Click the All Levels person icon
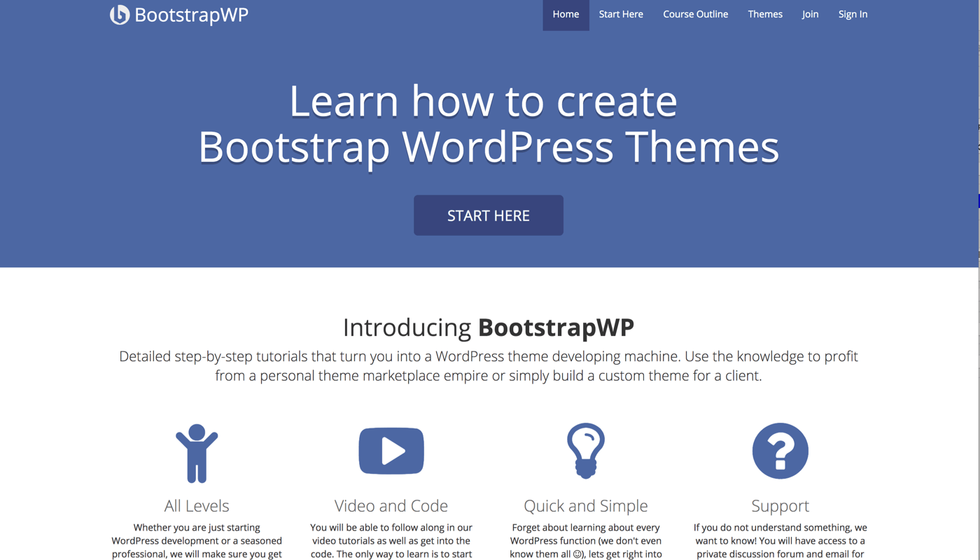 (x=197, y=454)
